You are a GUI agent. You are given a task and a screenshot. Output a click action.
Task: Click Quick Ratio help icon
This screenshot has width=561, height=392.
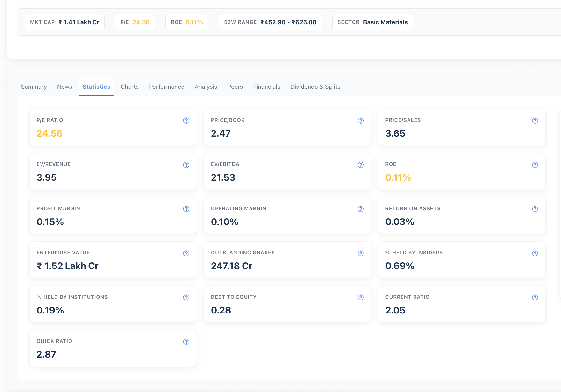pyautogui.click(x=186, y=342)
